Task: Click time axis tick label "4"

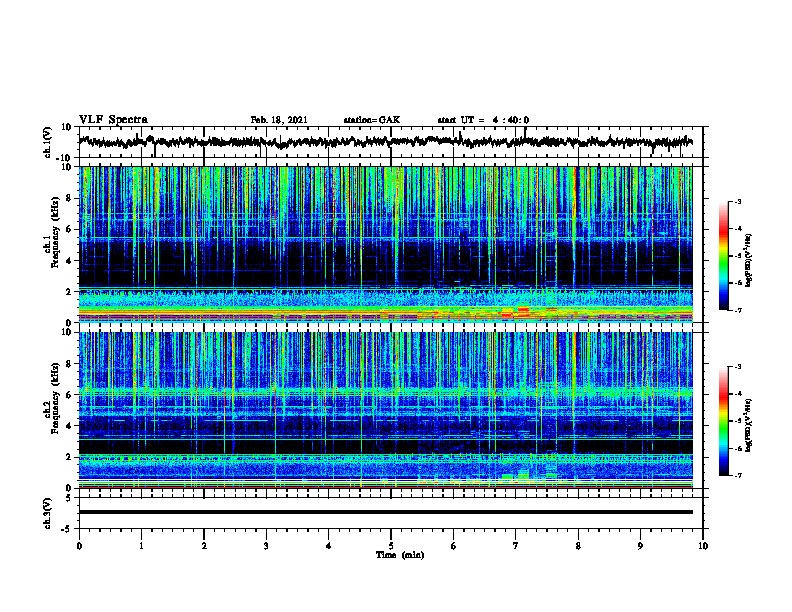Action: coord(329,546)
